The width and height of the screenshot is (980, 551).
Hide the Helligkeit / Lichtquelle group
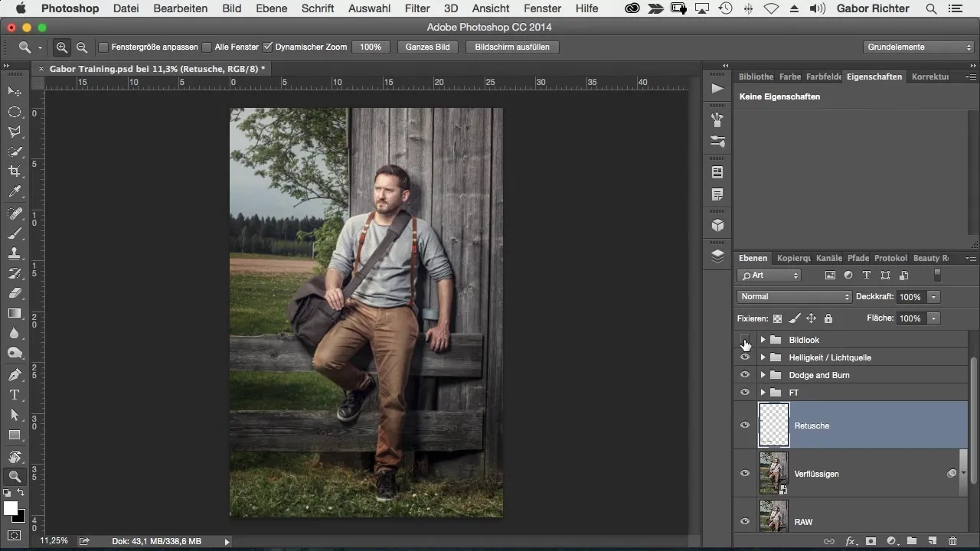click(744, 357)
